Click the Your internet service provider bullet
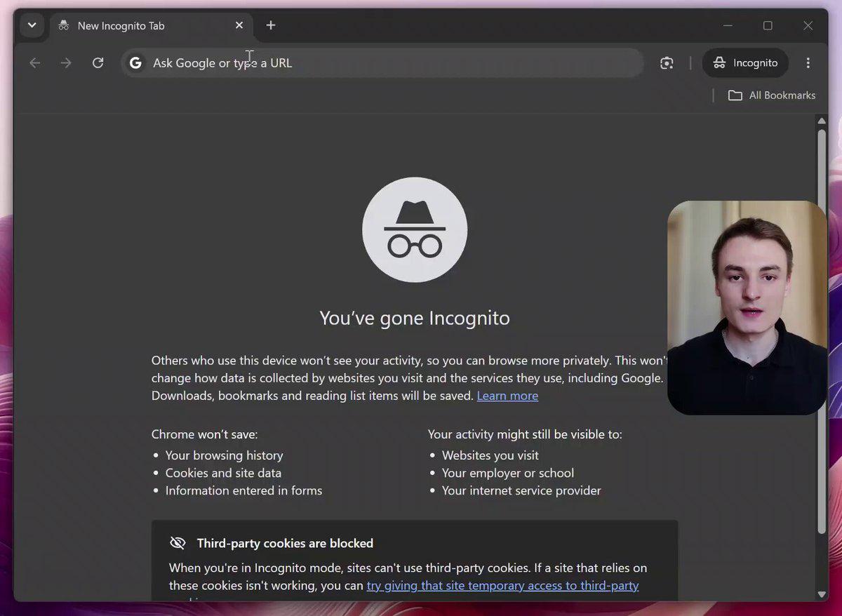842x616 pixels. [521, 490]
